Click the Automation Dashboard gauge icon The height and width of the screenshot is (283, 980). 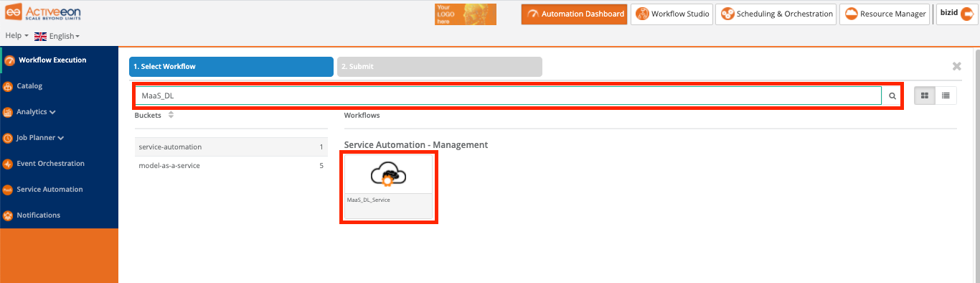pyautogui.click(x=532, y=14)
